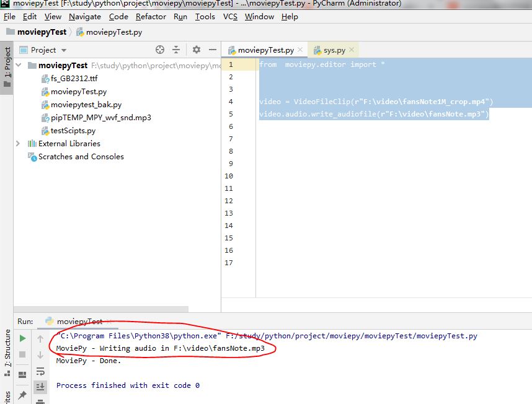The height and width of the screenshot is (404, 532).
Task: Click line number 10 in gutter
Action: [229, 176]
